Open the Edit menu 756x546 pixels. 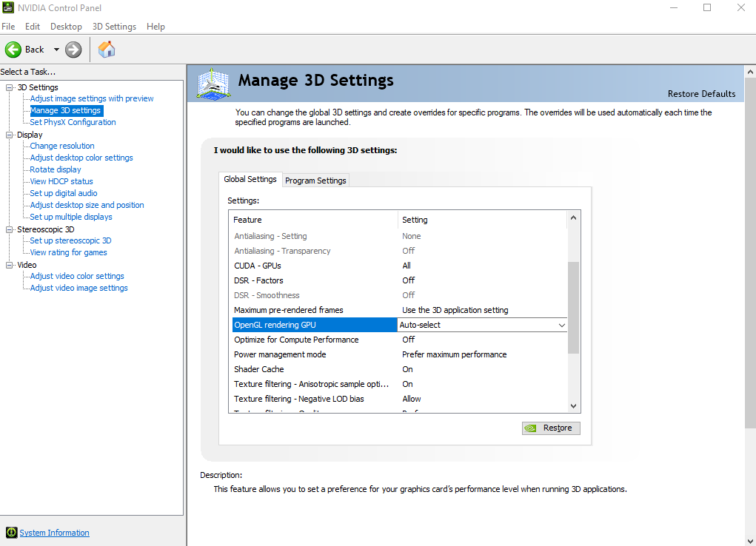coord(33,27)
